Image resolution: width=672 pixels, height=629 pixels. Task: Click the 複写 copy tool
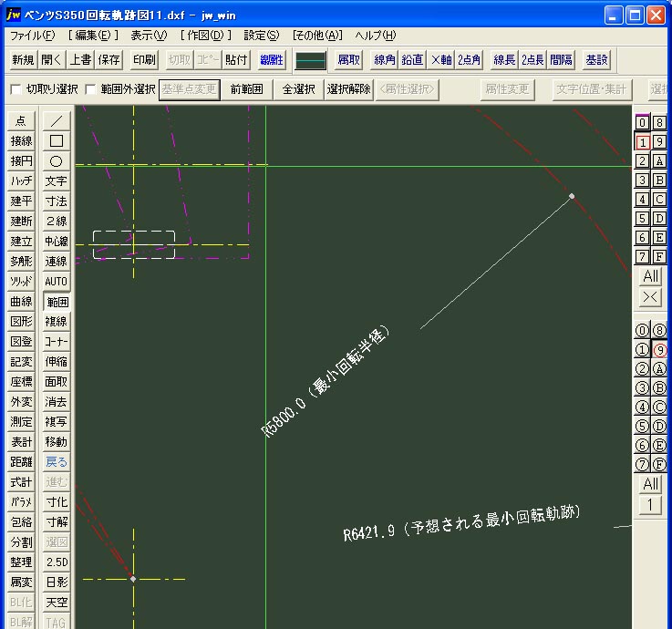57,422
